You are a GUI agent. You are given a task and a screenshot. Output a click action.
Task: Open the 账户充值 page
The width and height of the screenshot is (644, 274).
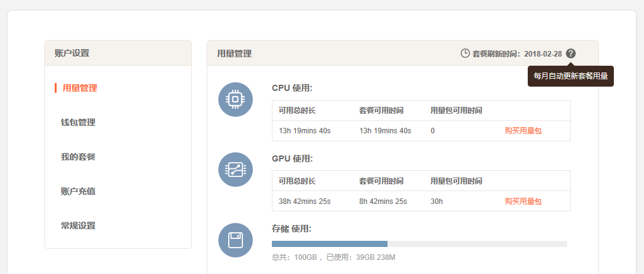[x=78, y=191]
